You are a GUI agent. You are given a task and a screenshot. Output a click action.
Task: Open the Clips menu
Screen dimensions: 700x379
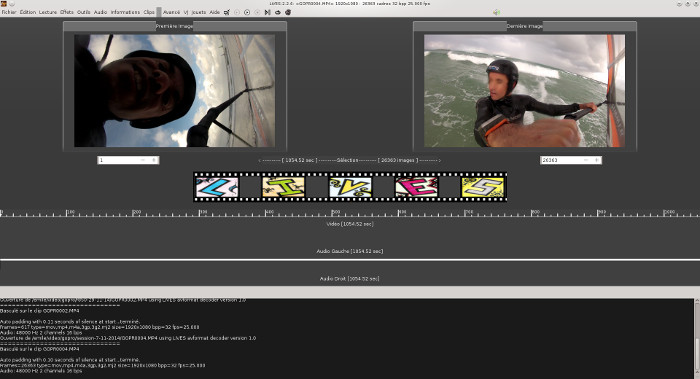(x=149, y=12)
